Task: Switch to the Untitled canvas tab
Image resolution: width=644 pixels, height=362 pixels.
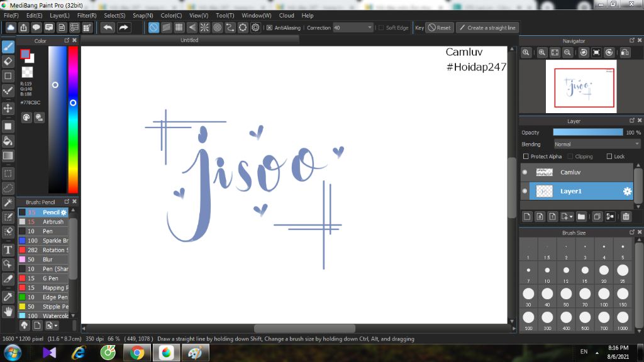Action: coord(189,40)
